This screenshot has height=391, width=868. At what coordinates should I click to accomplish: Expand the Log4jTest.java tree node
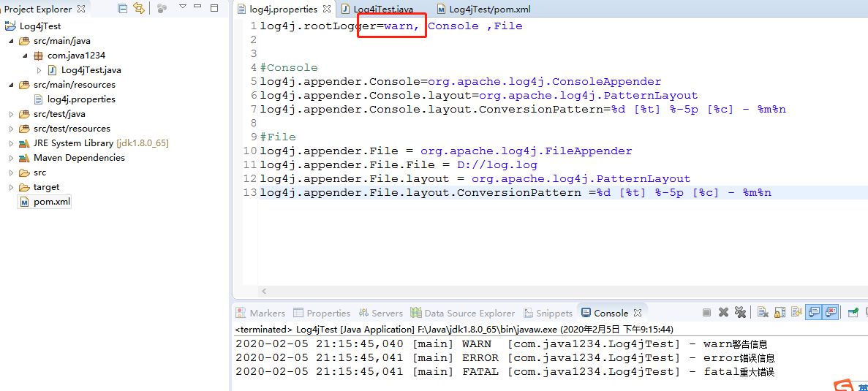pyautogui.click(x=39, y=70)
